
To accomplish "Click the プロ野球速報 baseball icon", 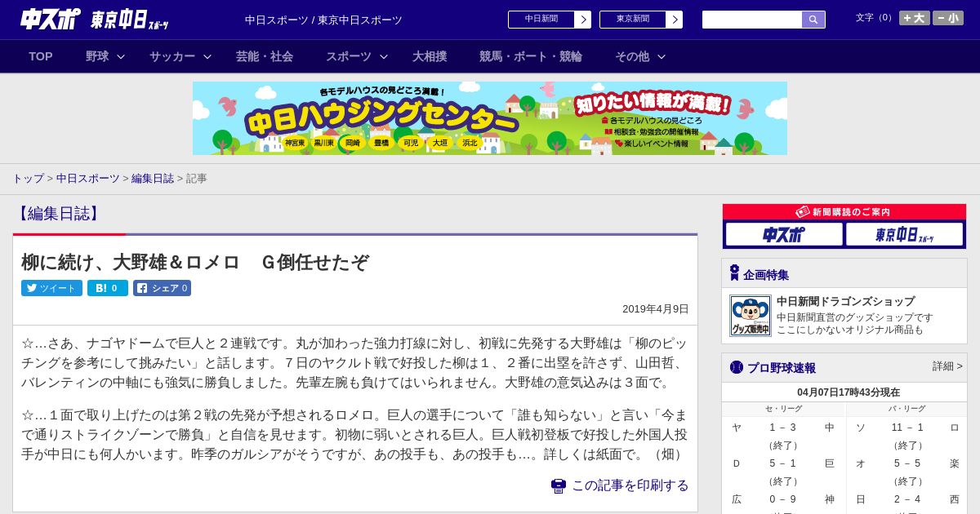I will [x=736, y=367].
